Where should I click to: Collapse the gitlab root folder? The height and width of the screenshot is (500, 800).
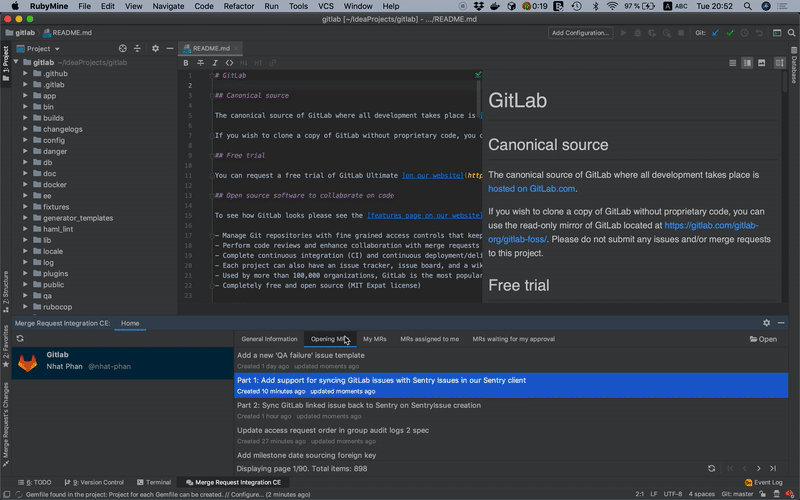tap(16, 62)
